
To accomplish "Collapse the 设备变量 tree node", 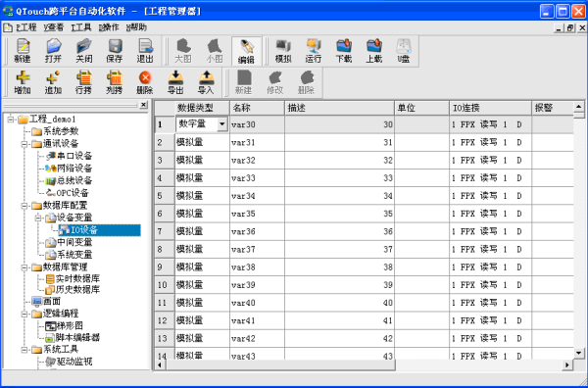I will click(38, 218).
